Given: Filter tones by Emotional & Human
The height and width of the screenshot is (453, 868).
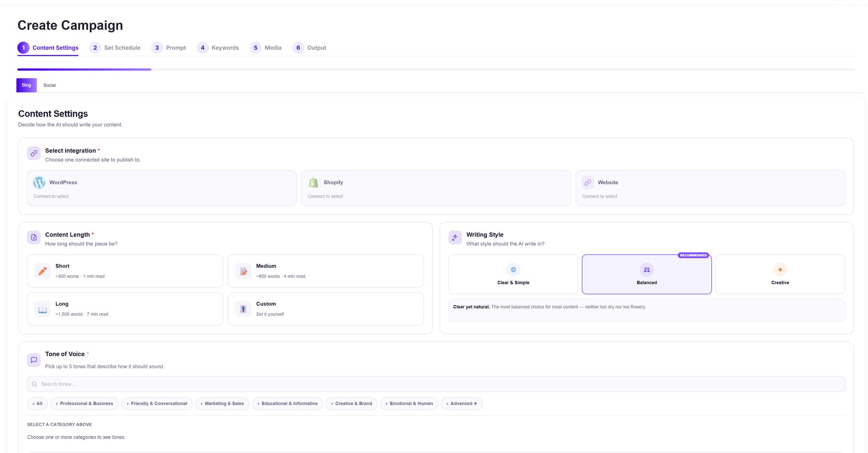Looking at the screenshot, I should pos(409,404).
